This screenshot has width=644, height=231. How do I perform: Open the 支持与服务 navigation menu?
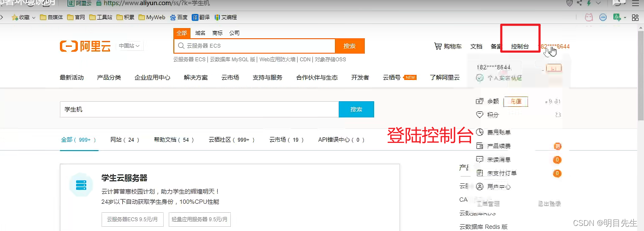(x=267, y=77)
